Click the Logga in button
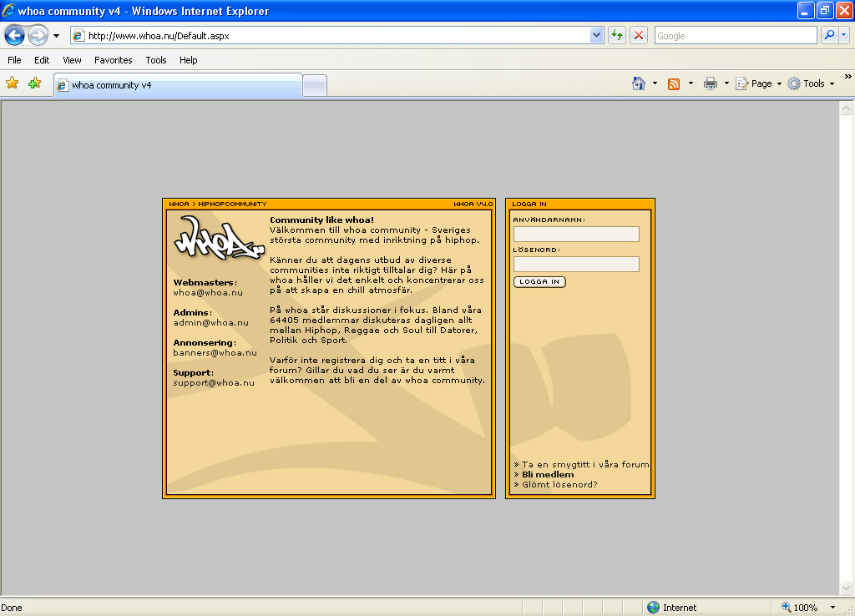The height and width of the screenshot is (616, 855). tap(540, 282)
